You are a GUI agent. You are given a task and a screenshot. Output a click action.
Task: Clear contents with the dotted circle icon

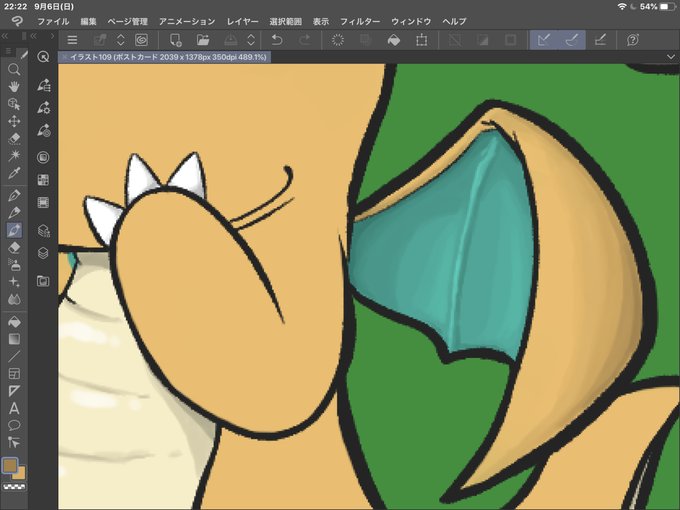(x=337, y=40)
